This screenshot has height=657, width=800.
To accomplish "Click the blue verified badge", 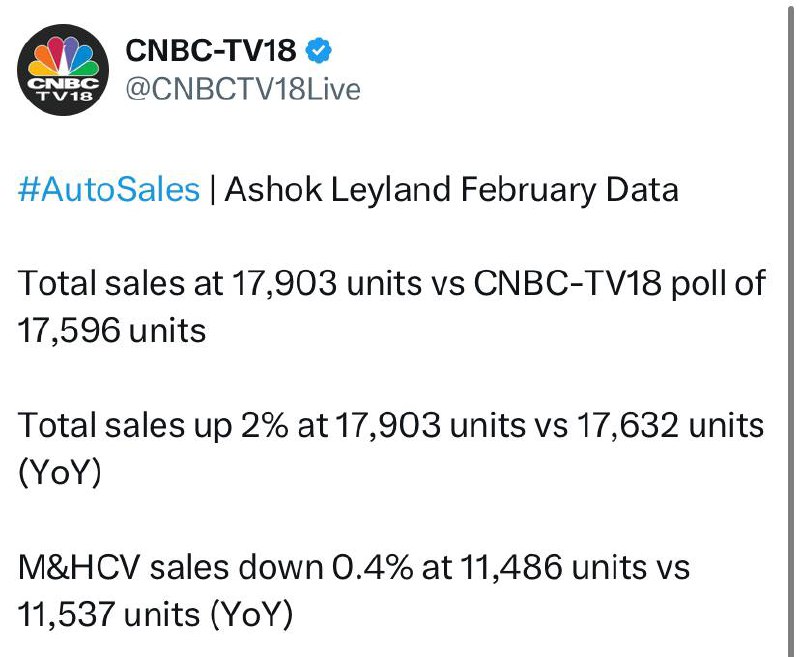I will [319, 50].
